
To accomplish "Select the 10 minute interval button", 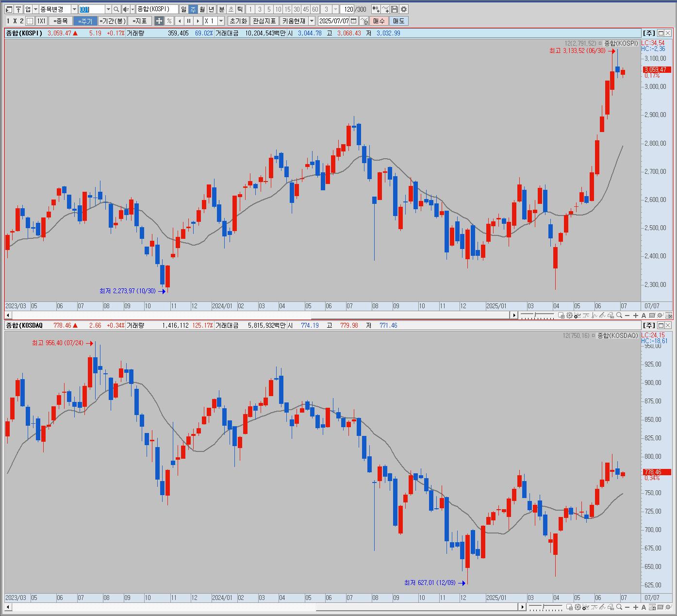I will point(278,9).
